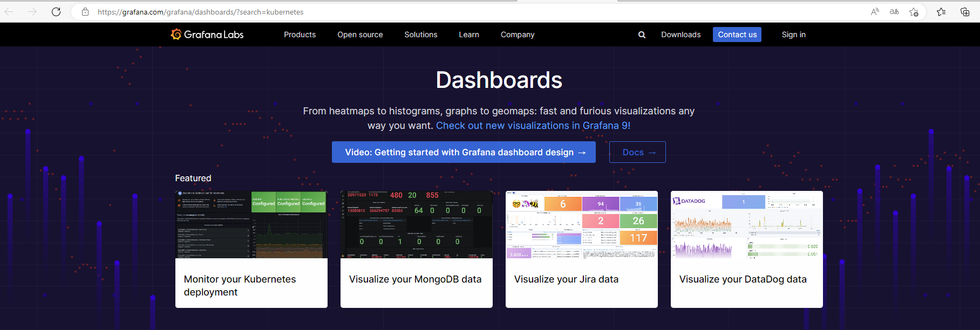
Task: Click the browser forward arrow
Action: (x=32, y=12)
